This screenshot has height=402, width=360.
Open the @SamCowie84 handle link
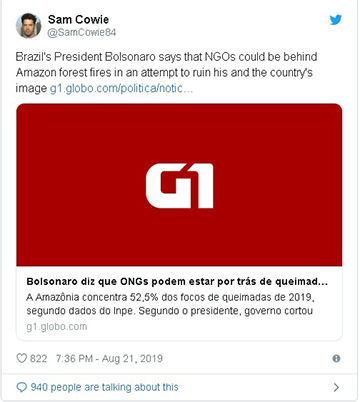[x=82, y=33]
